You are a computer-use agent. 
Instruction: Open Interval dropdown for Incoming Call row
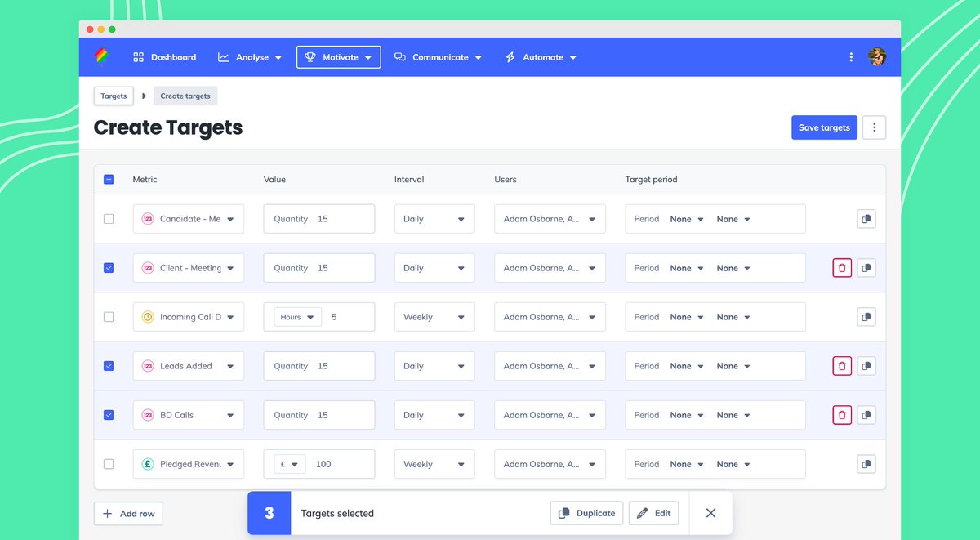[434, 317]
